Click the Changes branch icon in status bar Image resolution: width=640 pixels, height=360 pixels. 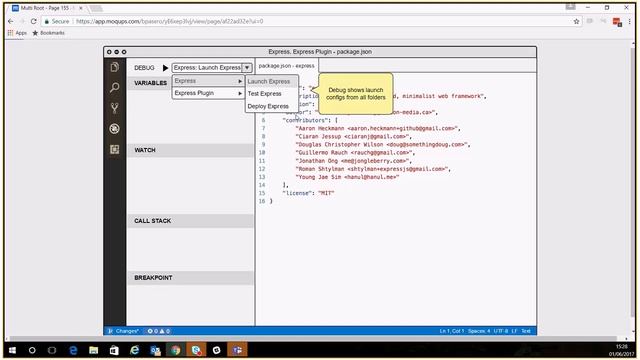(x=110, y=331)
